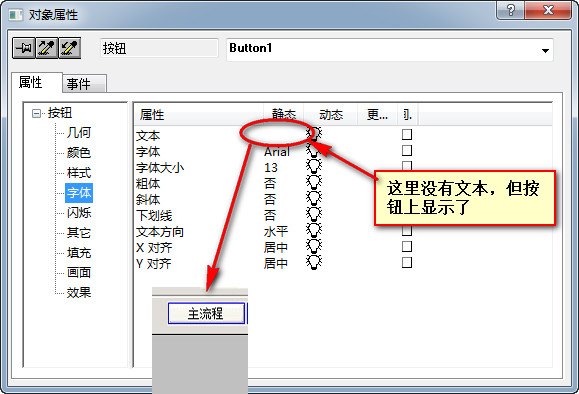Click the 更... column header

377,115
